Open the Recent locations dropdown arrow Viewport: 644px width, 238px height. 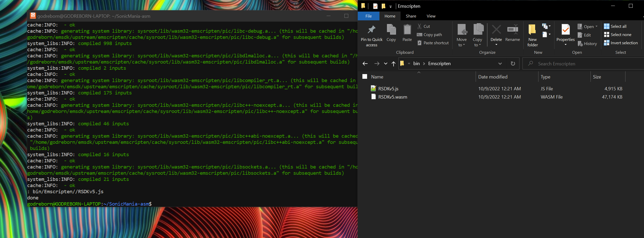[386, 64]
